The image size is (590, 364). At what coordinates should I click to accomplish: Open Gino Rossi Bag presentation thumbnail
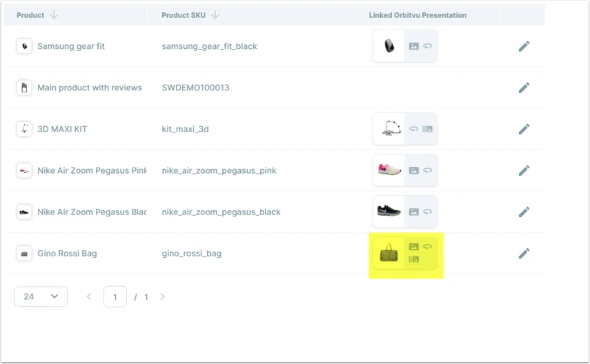[389, 253]
